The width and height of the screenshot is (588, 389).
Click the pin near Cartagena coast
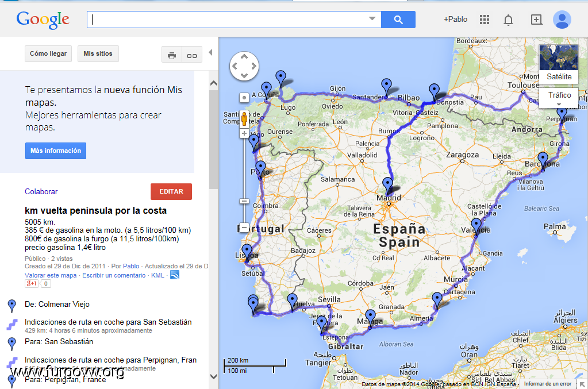(437, 301)
